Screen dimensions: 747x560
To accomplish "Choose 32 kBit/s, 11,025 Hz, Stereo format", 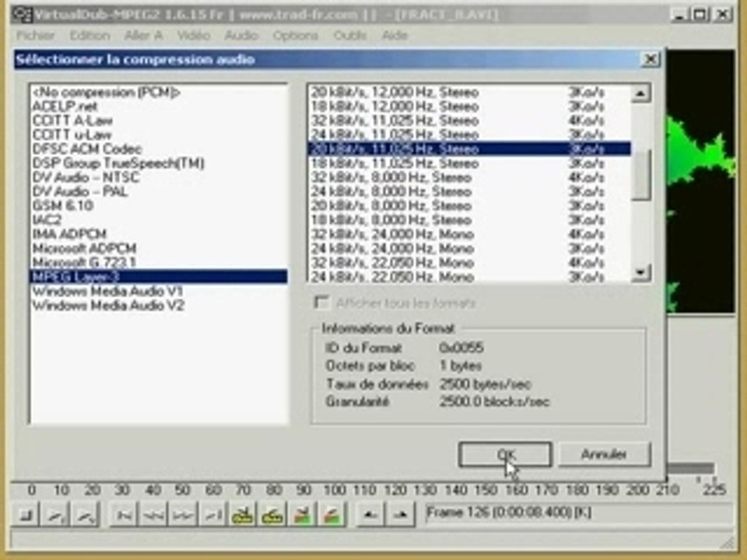I will tap(469, 121).
